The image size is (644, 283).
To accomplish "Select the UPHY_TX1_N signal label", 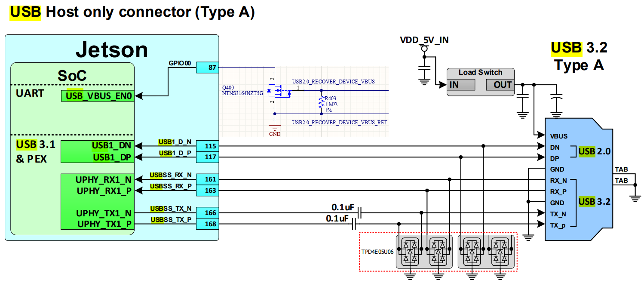I will click(104, 213).
